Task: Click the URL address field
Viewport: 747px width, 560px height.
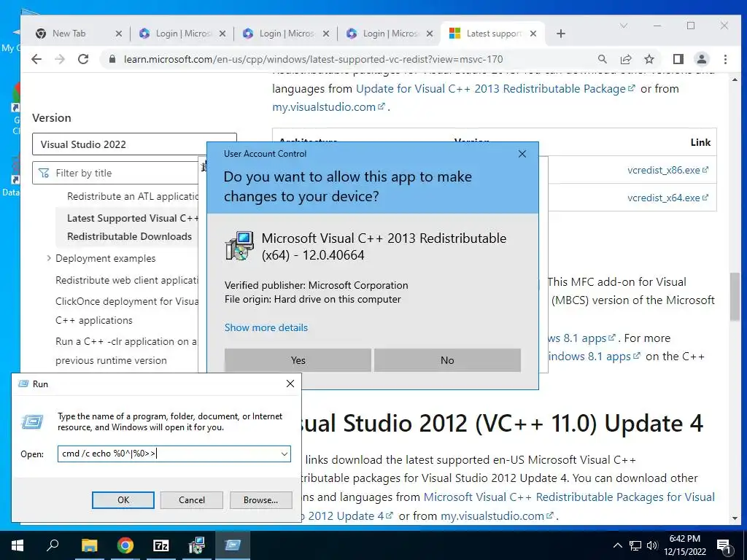Action: 313,59
